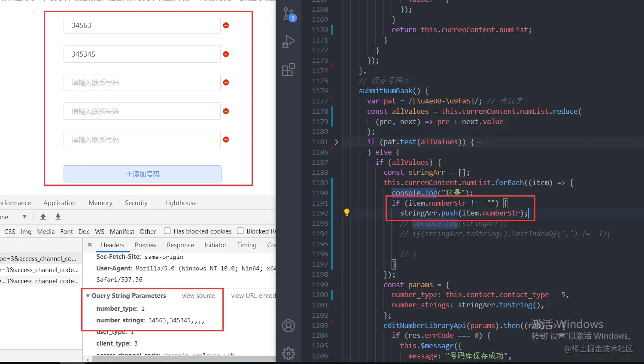Click the red remove icon on the third number row
This screenshot has width=644, height=364.
[x=226, y=82]
